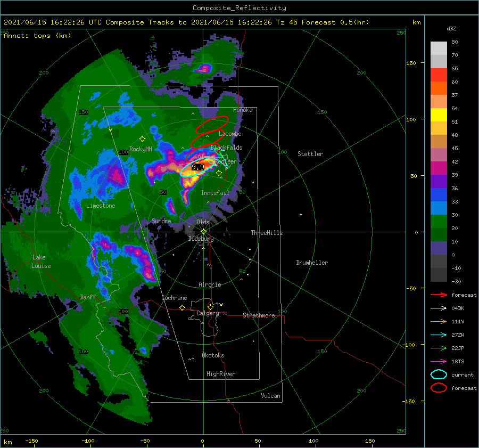Viewport: 479px width, 448px height.
Task: Pick the yellow 54-51 dBZ swatch
Action: pos(439,115)
